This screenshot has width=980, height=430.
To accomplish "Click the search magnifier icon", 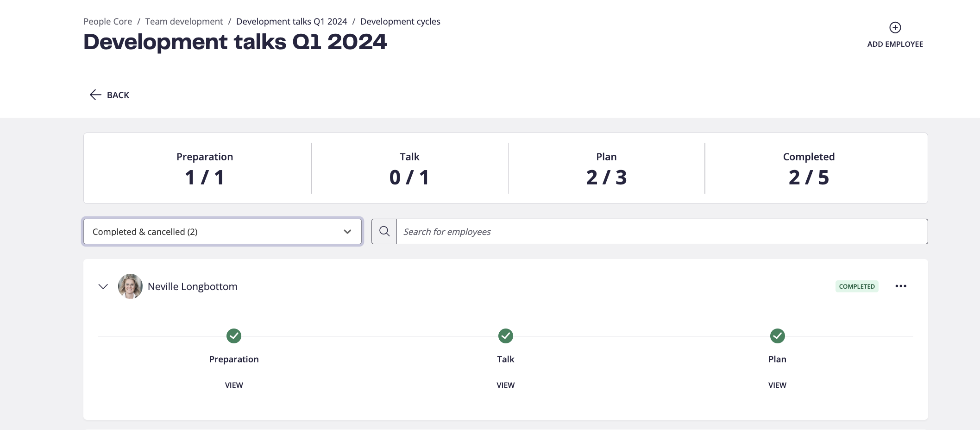I will pyautogui.click(x=384, y=231).
